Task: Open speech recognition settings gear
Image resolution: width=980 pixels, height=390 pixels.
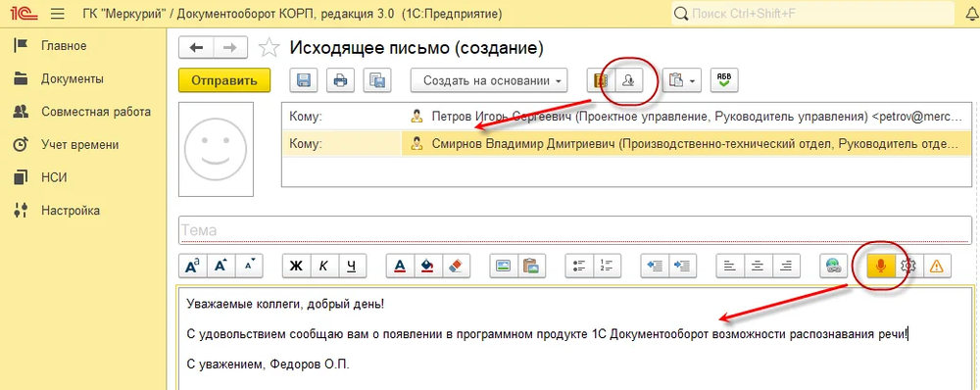Action: 908,266
